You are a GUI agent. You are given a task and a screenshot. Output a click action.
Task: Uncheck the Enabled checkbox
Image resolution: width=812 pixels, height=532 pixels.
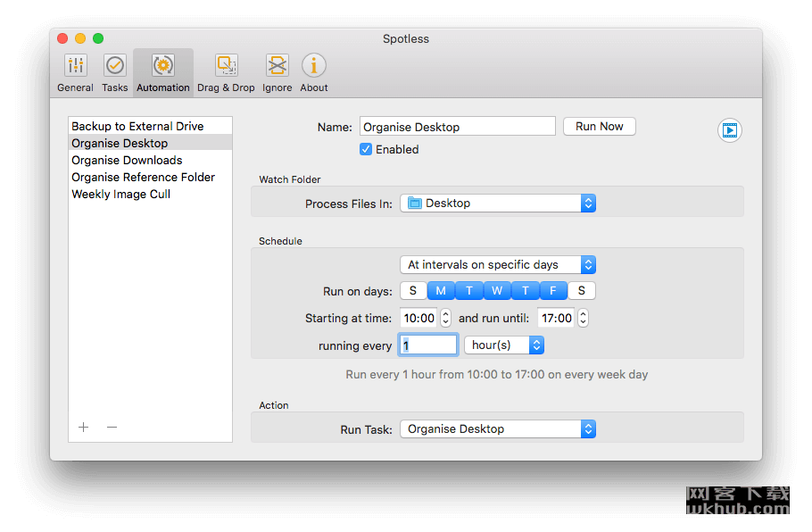coord(366,149)
